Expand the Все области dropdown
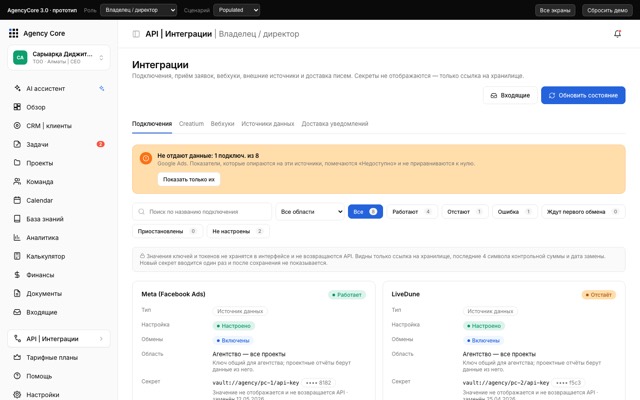640x400 pixels. coord(310,211)
